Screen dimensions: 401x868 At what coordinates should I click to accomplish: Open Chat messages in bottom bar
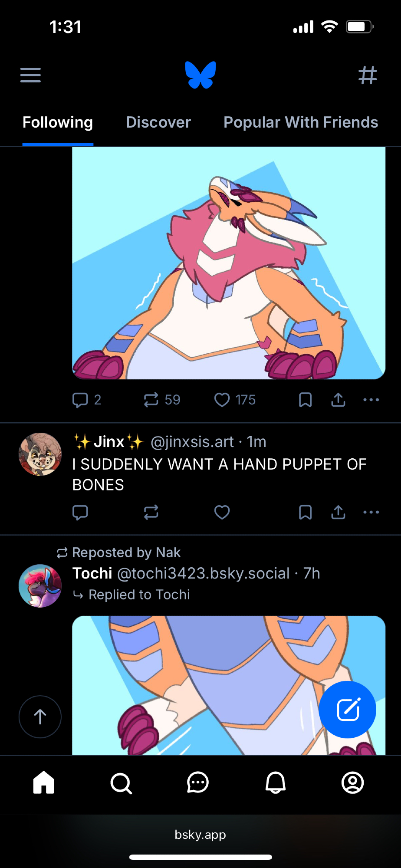(198, 783)
